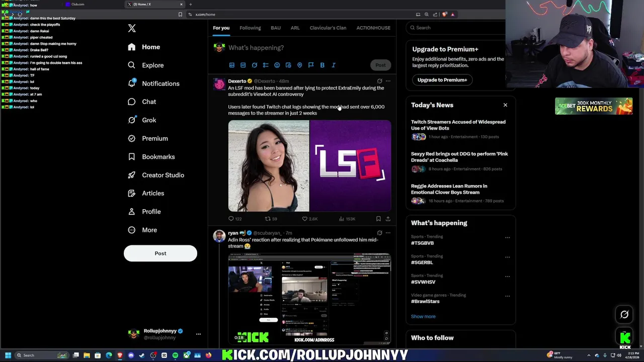
Task: Open account menu next to Rollupjohnny
Action: [198, 334]
